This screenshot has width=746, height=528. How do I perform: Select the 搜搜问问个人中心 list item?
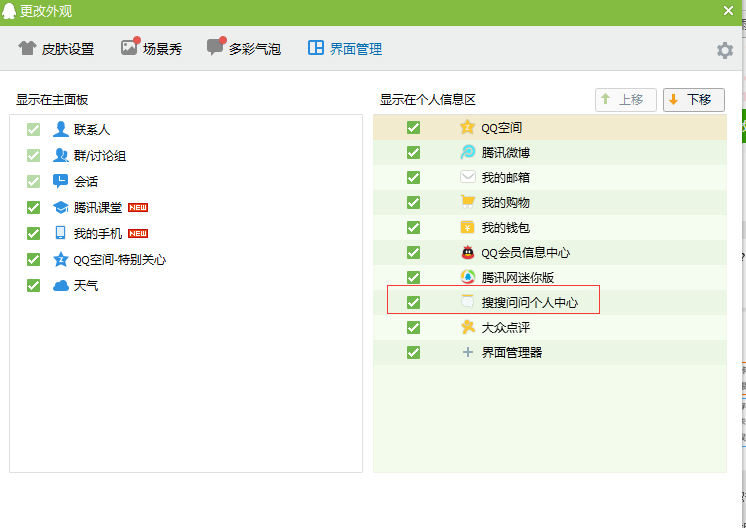[529, 302]
